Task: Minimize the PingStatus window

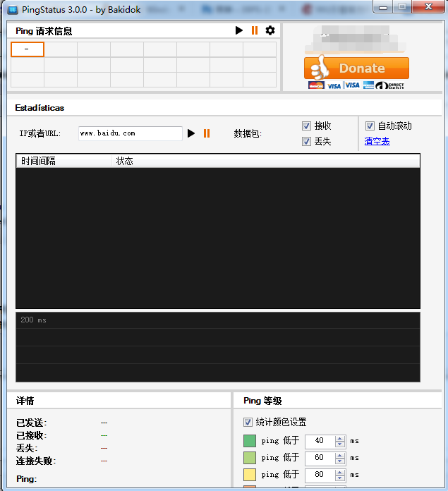Action: (383, 7)
